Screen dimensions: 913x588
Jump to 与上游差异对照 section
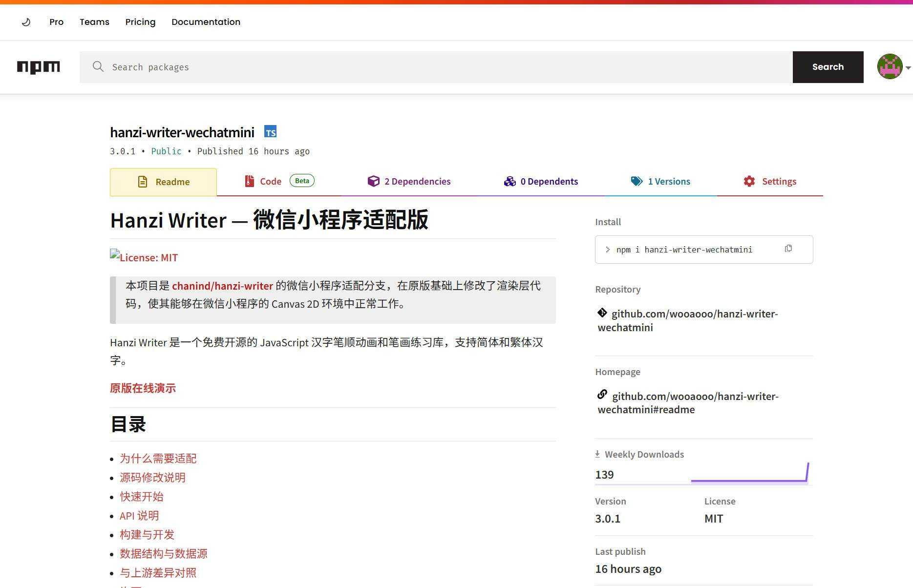(x=158, y=573)
